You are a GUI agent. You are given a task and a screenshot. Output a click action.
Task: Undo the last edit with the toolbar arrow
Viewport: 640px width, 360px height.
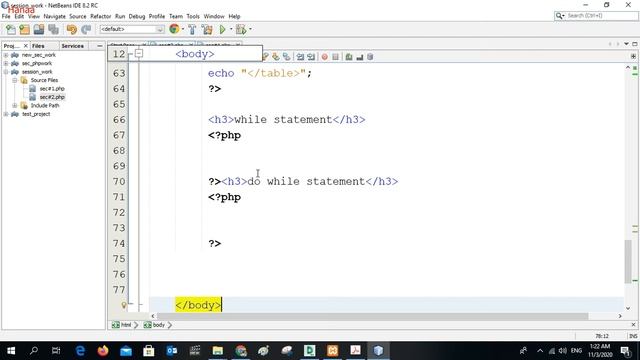[72, 29]
